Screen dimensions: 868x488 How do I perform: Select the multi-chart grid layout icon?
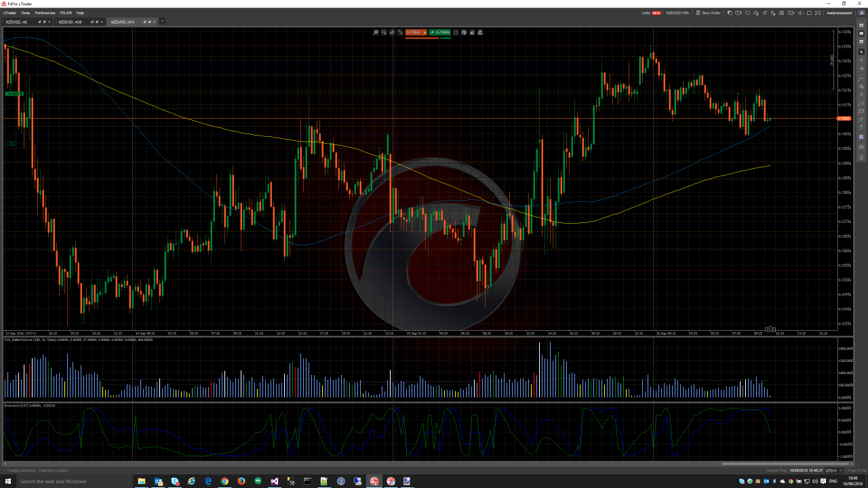coord(862,24)
